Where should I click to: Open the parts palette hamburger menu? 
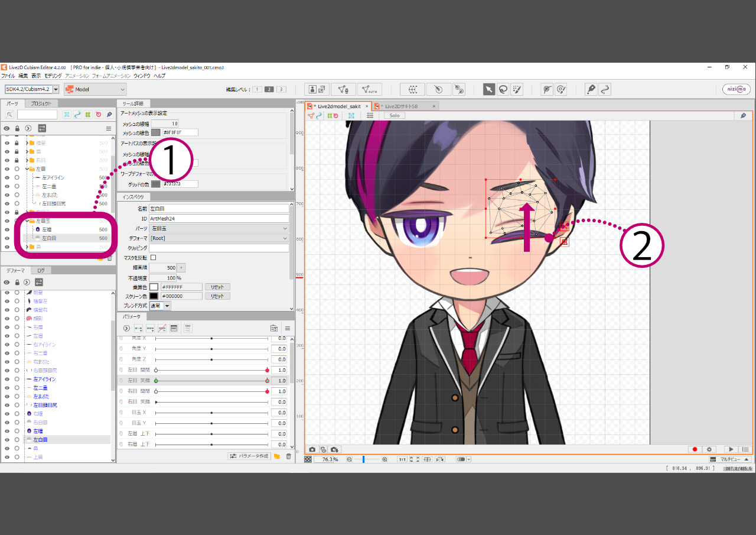(109, 128)
